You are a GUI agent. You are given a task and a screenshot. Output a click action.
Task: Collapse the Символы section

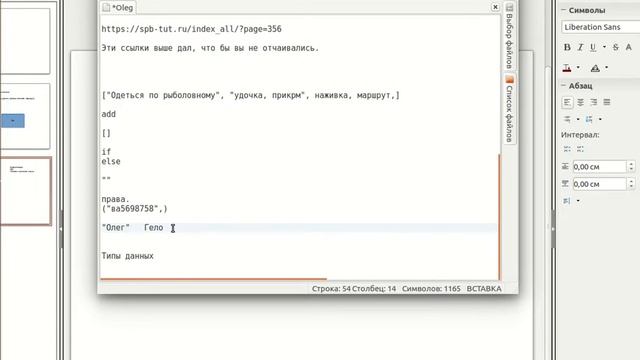coord(564,10)
